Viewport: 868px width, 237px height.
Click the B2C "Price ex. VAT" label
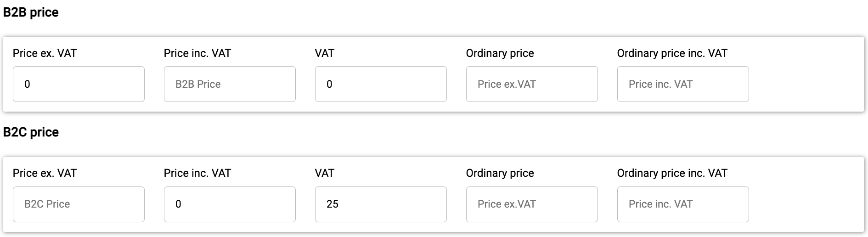point(45,173)
